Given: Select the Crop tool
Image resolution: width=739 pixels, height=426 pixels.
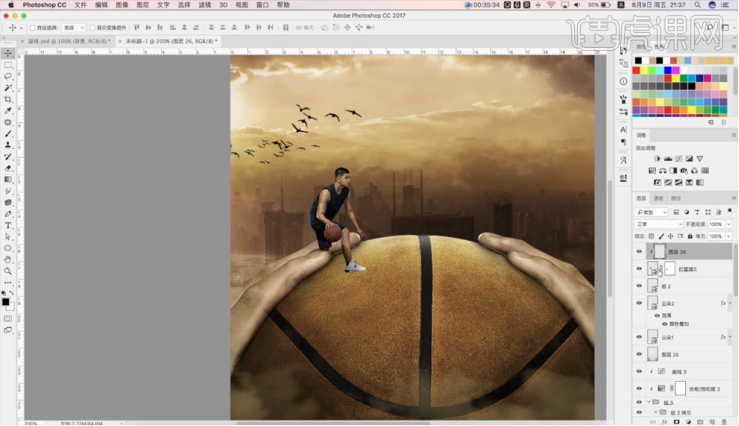Looking at the screenshot, I should [8, 99].
